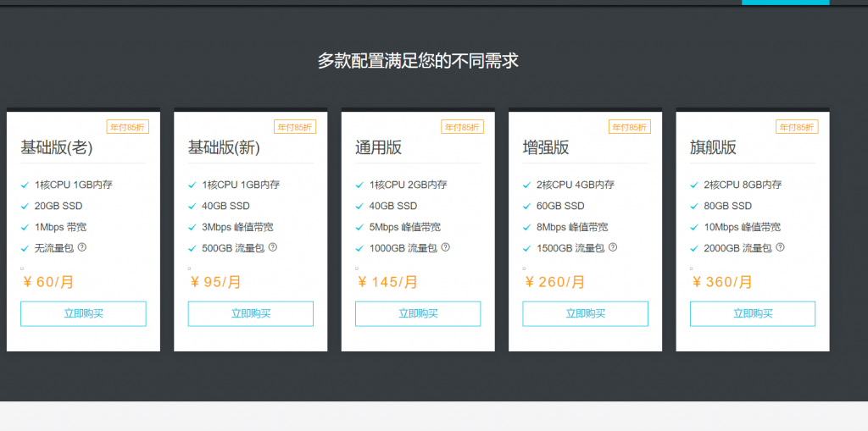Click 立即购买 under the ¥145/月 plan
Screen dimensions: 868x431
tap(418, 313)
